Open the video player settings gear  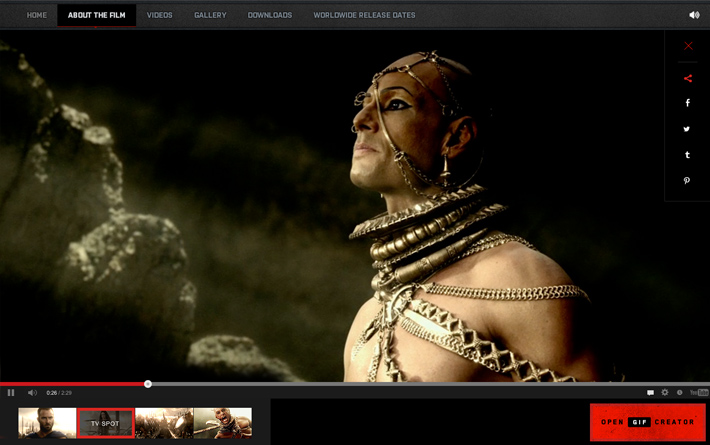[x=665, y=392]
